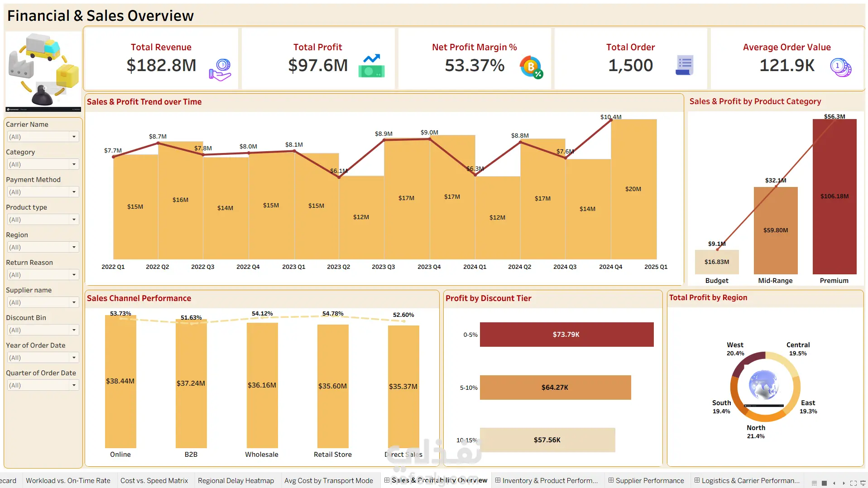Click the Total Revenue coin-in-hand icon
868x488 pixels.
[220, 70]
